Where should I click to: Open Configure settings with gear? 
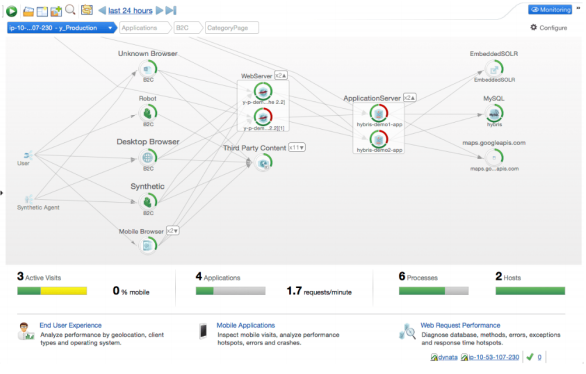click(x=549, y=28)
